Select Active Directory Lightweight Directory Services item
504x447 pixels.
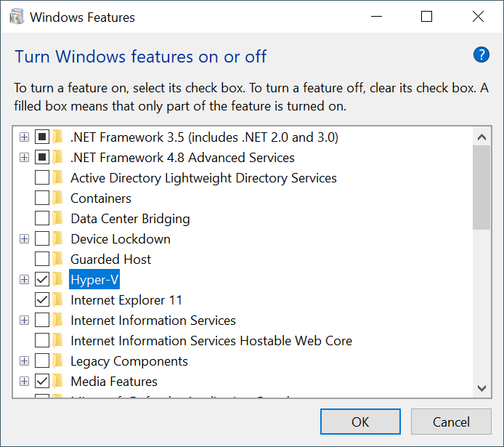(203, 178)
